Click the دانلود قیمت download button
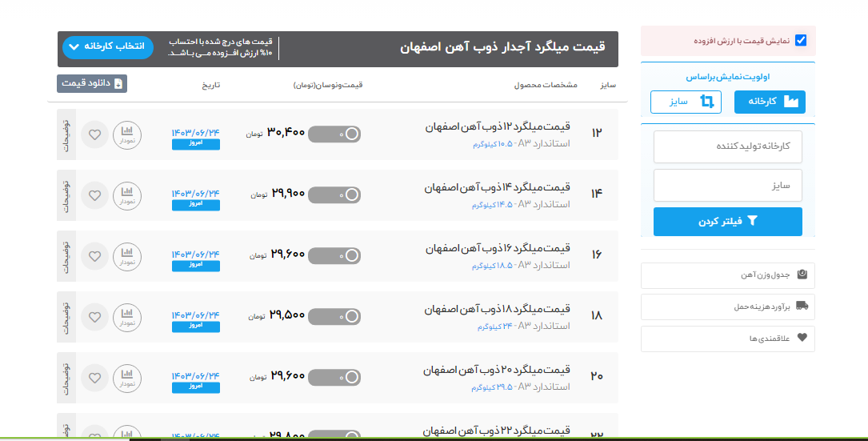Screen dimensions: 868x441 click(x=92, y=83)
